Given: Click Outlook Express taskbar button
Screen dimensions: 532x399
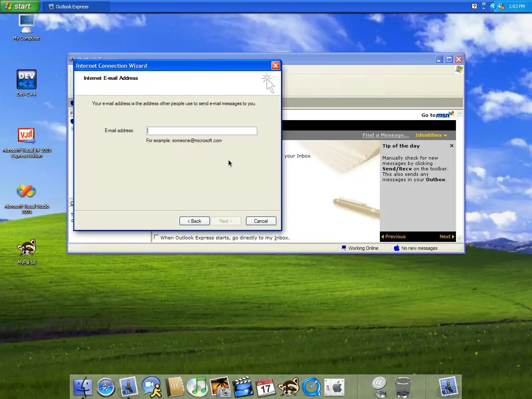Looking at the screenshot, I should [x=76, y=7].
